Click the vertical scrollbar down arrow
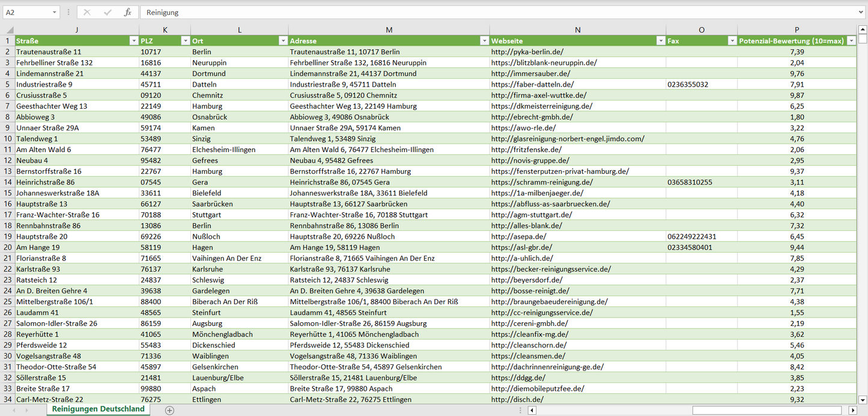This screenshot has width=868, height=416. tap(863, 399)
